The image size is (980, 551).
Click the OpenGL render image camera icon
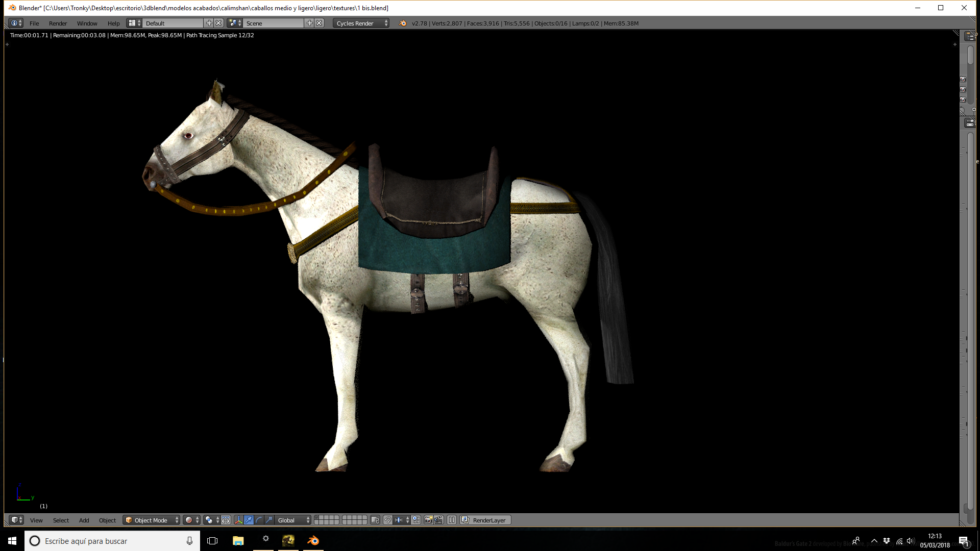point(428,520)
